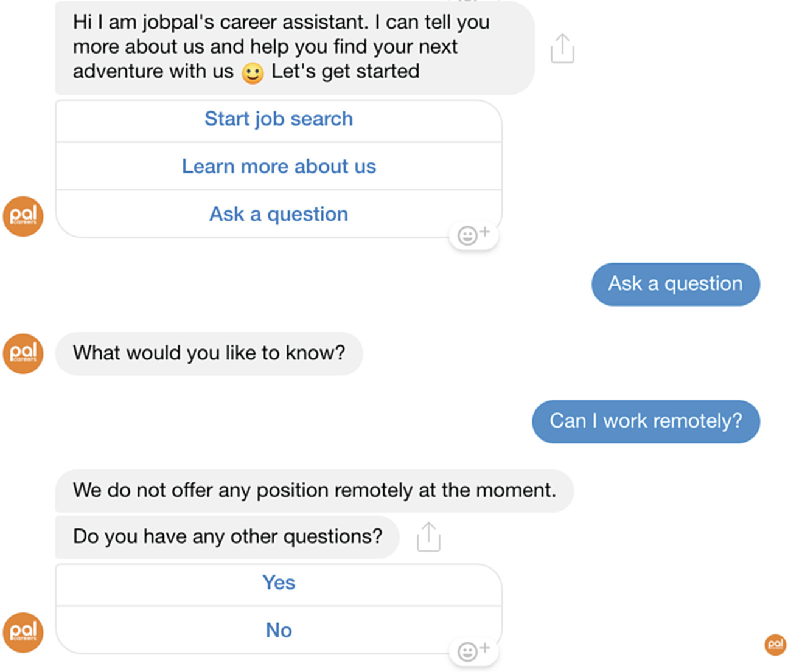Open the pal careers avatar beside the Ask a question card

(x=23, y=216)
